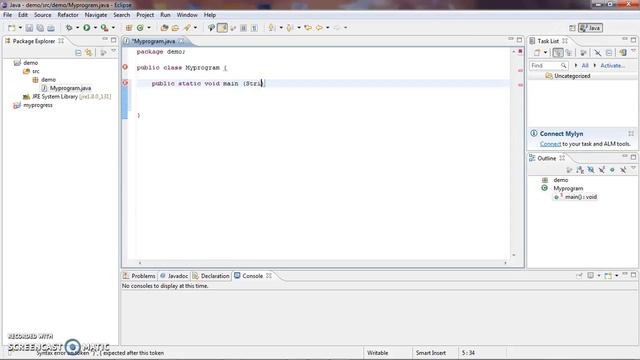This screenshot has height=360, width=640.
Task: Select JRE System Library tree item
Action: [67, 97]
